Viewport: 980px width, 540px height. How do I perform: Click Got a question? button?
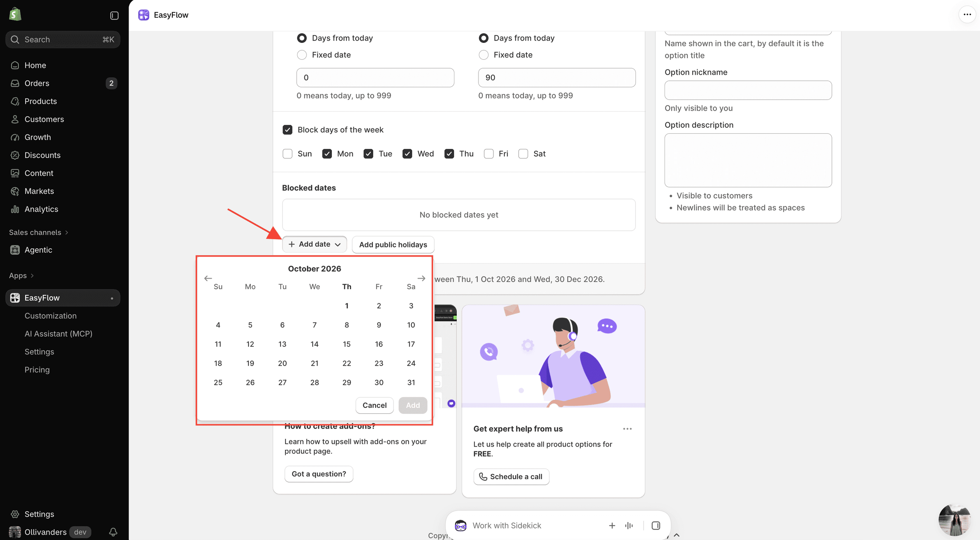(318, 474)
